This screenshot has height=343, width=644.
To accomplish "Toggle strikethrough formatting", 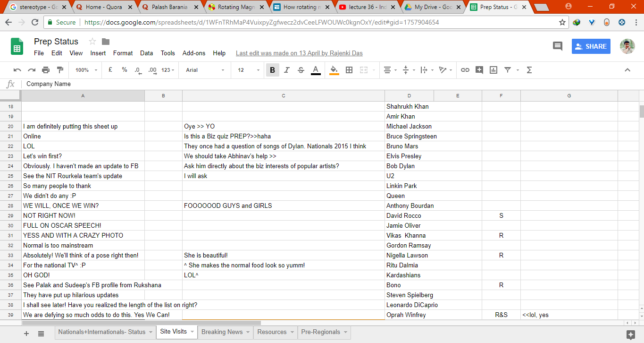I will point(301,70).
